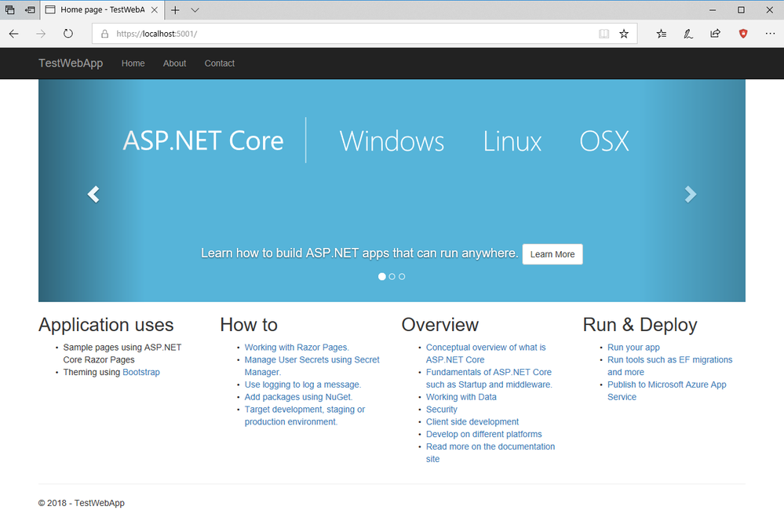Screen dimensions: 784x532
Task: Open the Working with Data link
Action: 461,397
